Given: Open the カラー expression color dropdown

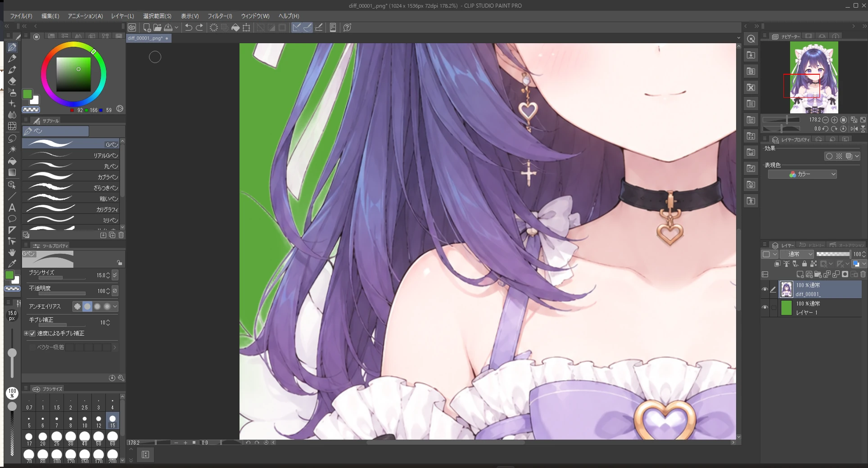Looking at the screenshot, I should click(802, 174).
